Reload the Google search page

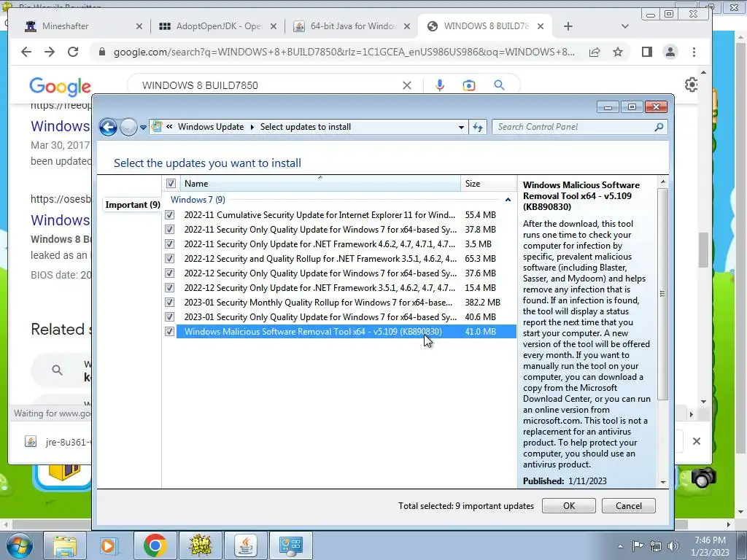coord(73,52)
